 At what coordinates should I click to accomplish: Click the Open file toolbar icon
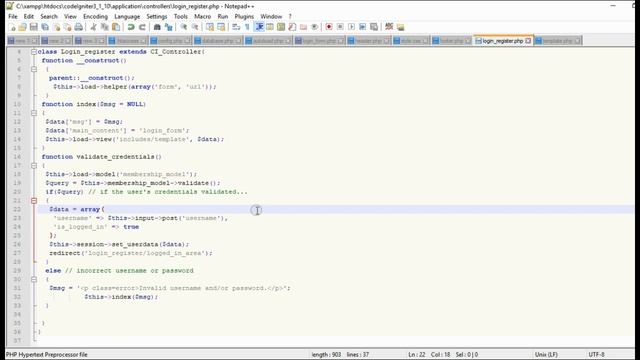[x=22, y=27]
